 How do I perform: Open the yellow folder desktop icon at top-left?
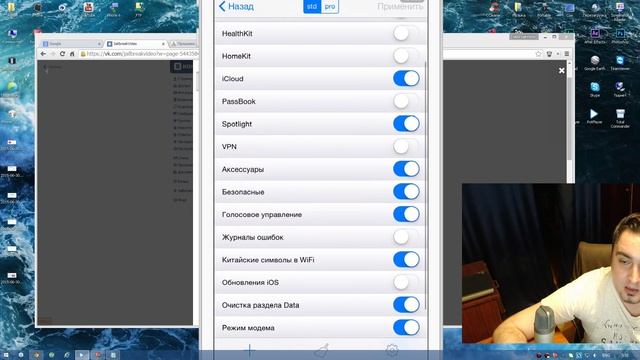pos(11,8)
